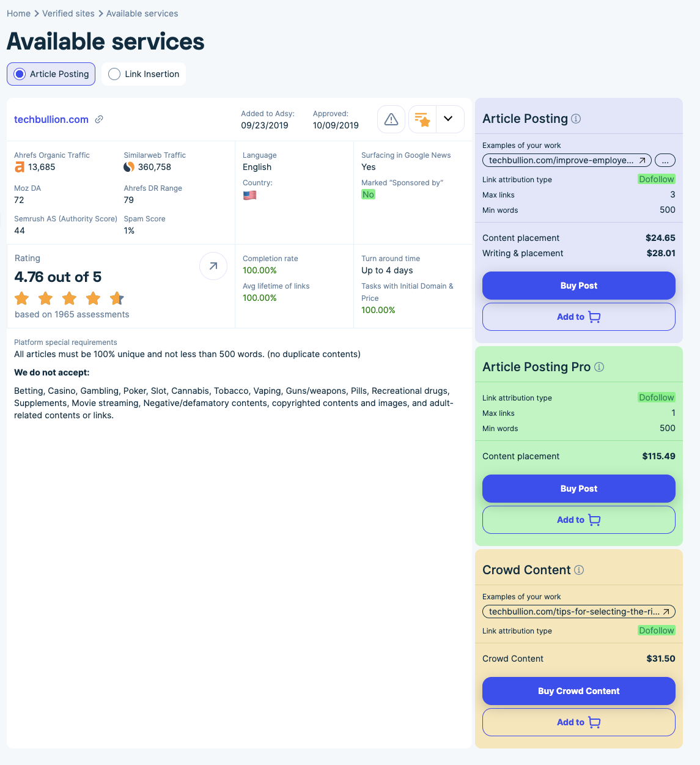Click info icon next to Article Posting
The height and width of the screenshot is (765, 700).
coord(576,119)
